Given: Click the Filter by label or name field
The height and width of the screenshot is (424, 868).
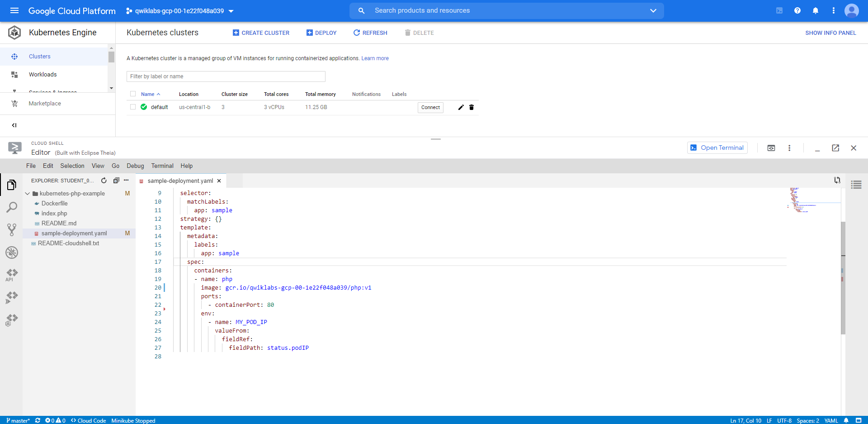Looking at the screenshot, I should pos(226,76).
